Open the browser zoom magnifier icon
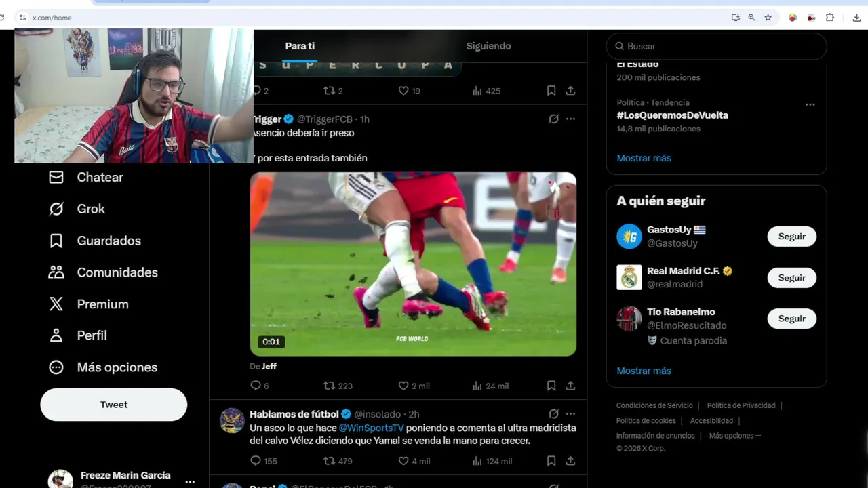Viewport: 868px width, 488px height. click(751, 18)
